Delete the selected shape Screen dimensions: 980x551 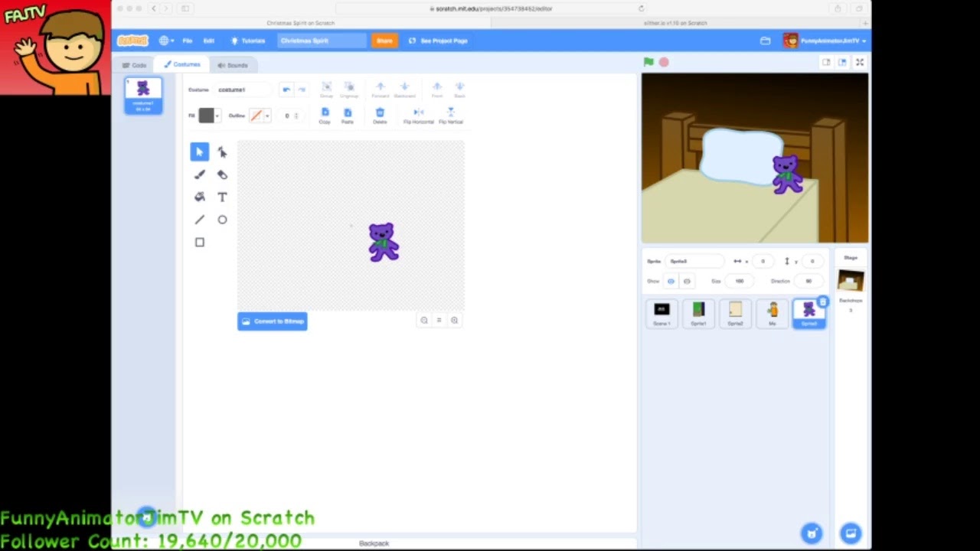click(380, 116)
